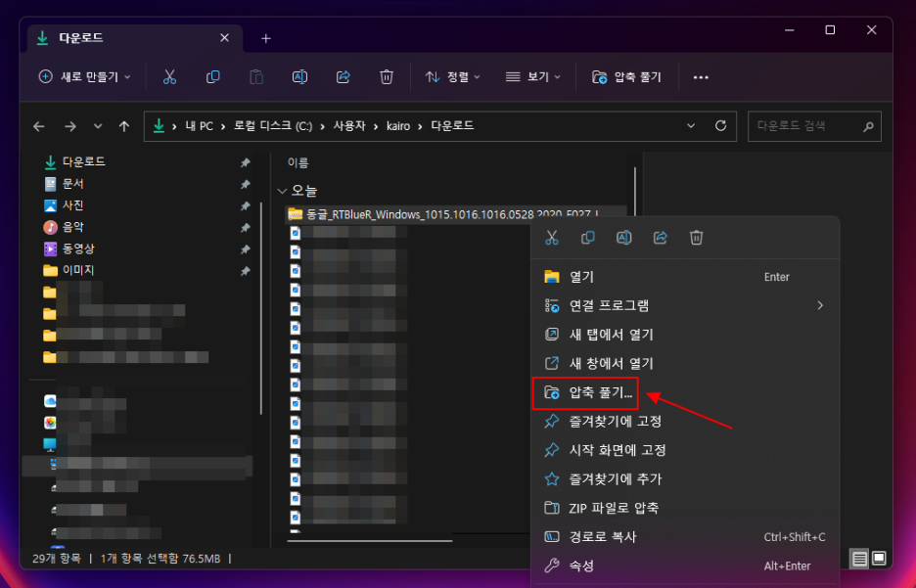Click the Share icon in the toolbar

[343, 77]
